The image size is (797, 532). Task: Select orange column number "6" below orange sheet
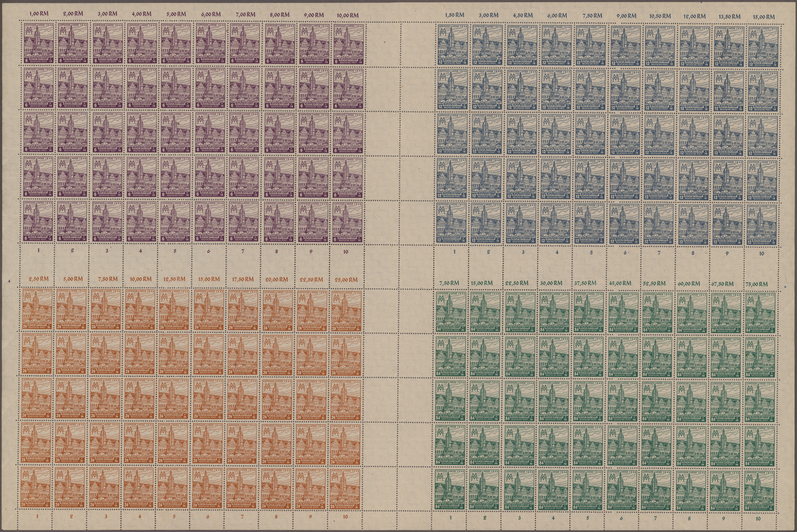[x=208, y=516]
